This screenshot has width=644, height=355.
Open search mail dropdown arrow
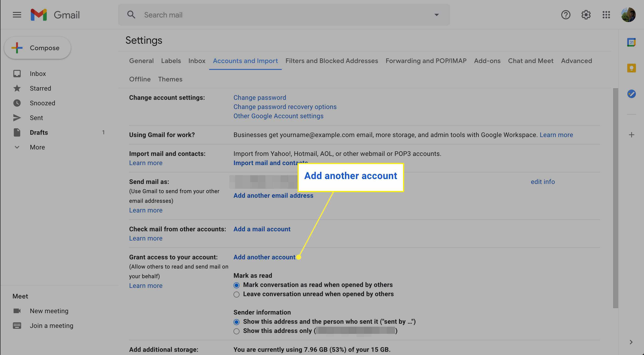(x=437, y=14)
